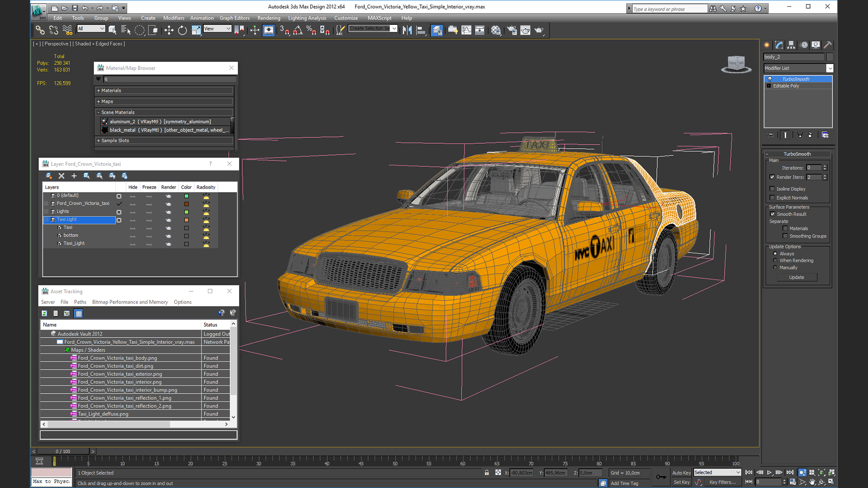This screenshot has height=488, width=868.
Task: Switch to the Create command panel
Action: 767,45
